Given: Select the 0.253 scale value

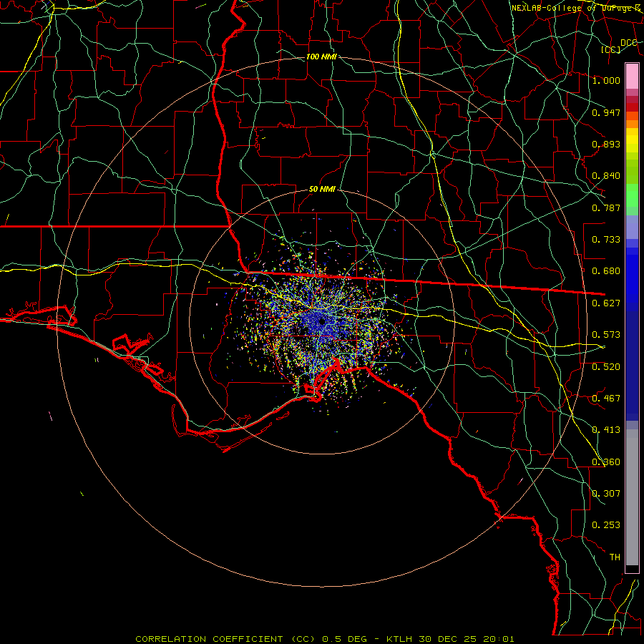Looking at the screenshot, I should pyautogui.click(x=606, y=525).
